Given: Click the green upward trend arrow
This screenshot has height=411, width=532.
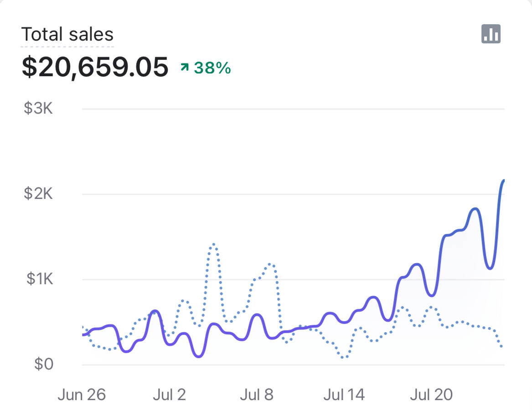Looking at the screenshot, I should tap(185, 68).
